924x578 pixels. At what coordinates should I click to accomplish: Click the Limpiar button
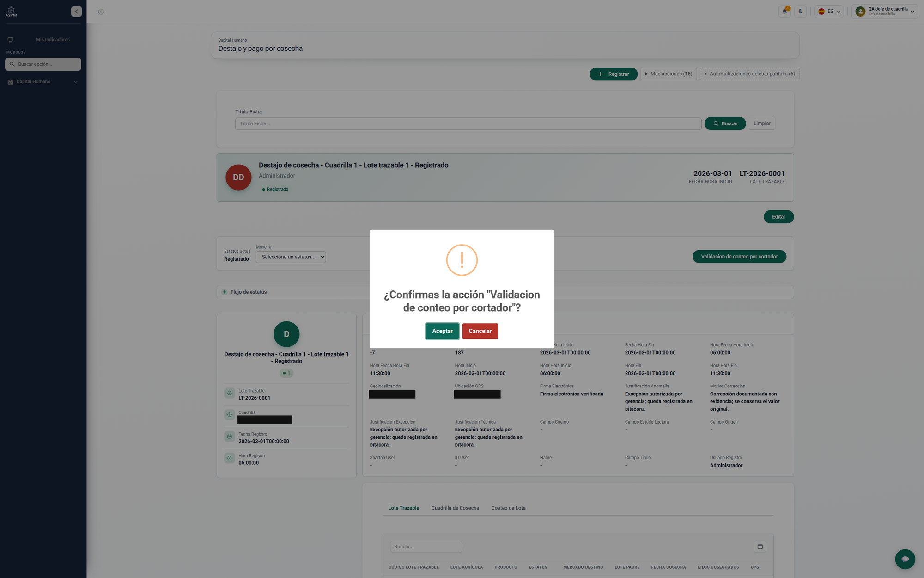pyautogui.click(x=762, y=123)
